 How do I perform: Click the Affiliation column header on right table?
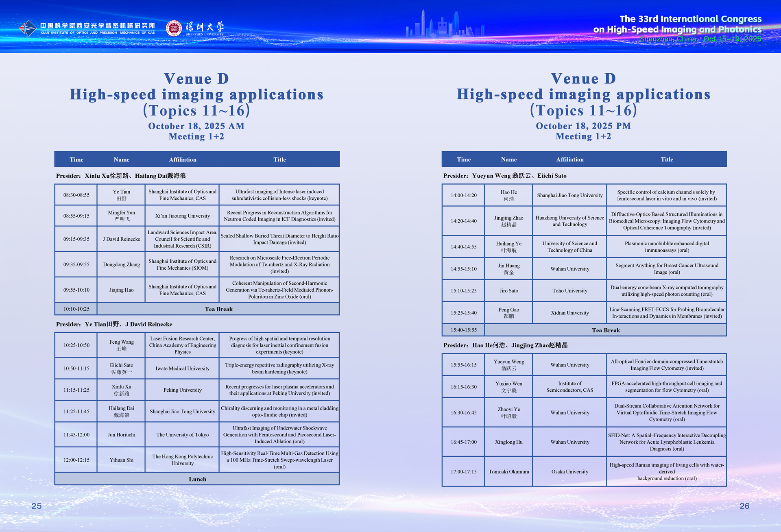tap(569, 159)
